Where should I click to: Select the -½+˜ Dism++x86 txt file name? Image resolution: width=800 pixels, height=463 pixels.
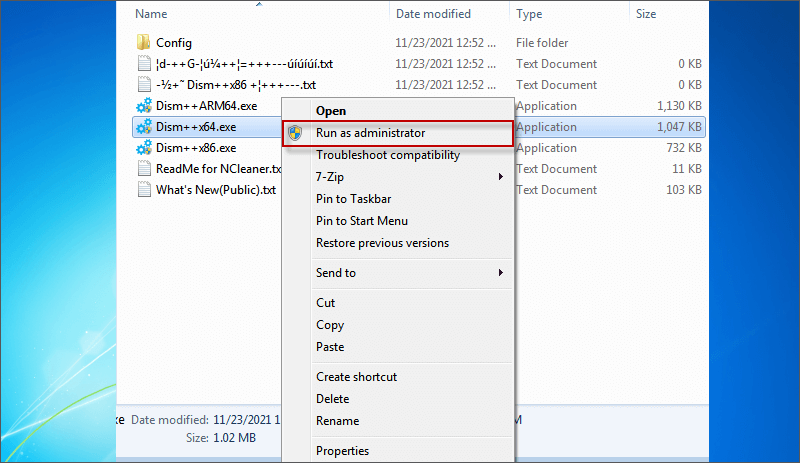(x=236, y=85)
